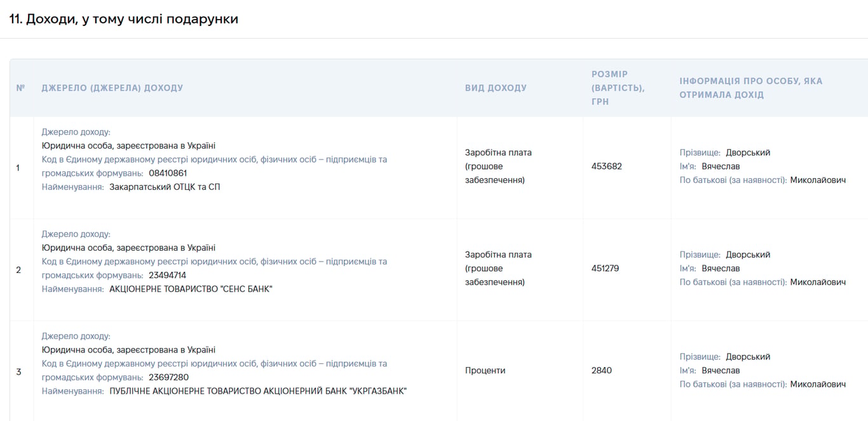
Task: Click the 'ІНФОРМАЦІЯ ПРО ОСОБУ, ЯКА ОТРИМАЛА ДОХІД' header
Action: click(x=750, y=88)
